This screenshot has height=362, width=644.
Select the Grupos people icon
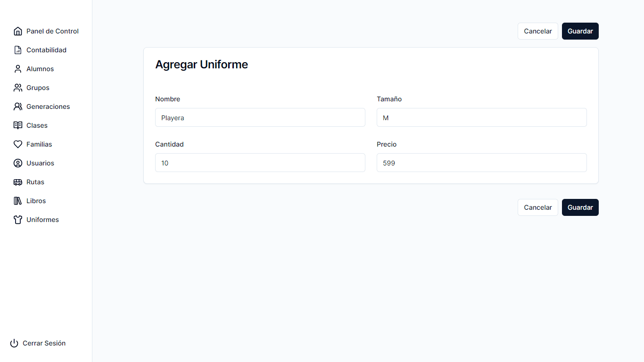(x=18, y=88)
